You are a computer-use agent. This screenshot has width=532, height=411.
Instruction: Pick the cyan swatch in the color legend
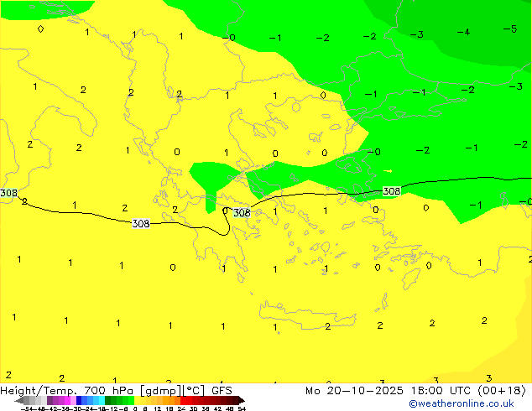(x=102, y=400)
